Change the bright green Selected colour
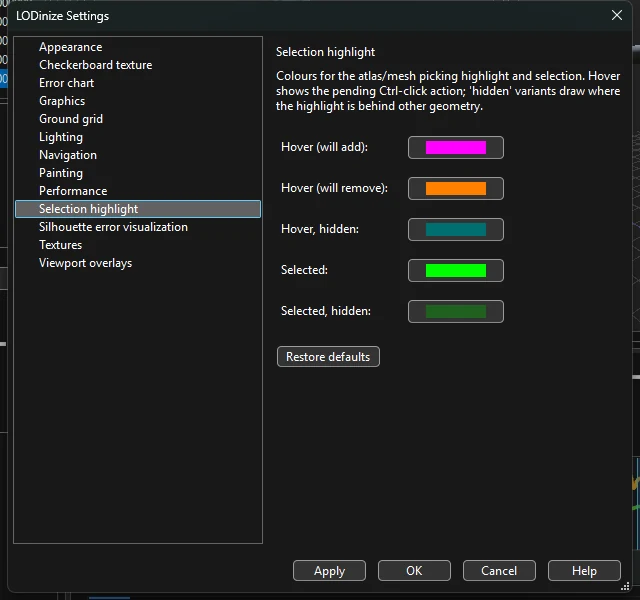The height and width of the screenshot is (600, 640). pyautogui.click(x=456, y=271)
